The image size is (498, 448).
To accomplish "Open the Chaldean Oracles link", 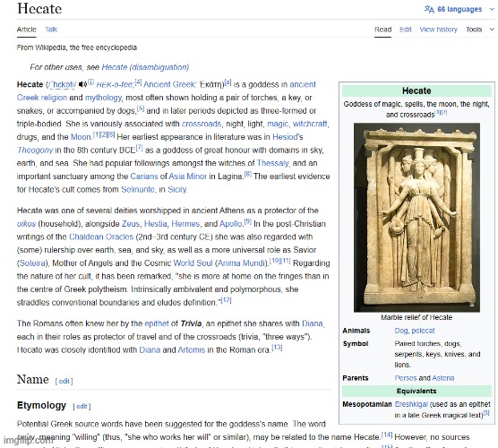I will click(x=101, y=237).
